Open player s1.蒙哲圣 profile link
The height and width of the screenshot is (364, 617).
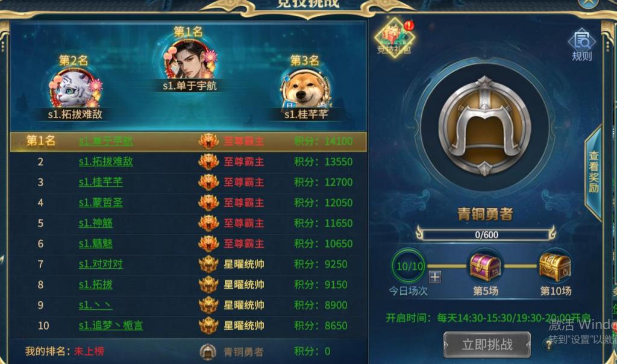[x=101, y=202]
